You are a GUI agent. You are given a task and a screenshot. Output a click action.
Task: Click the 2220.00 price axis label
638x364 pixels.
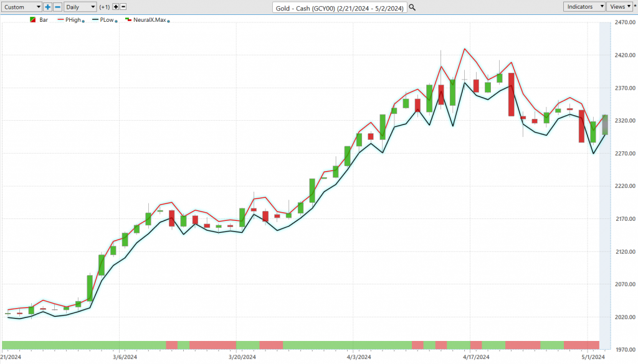pyautogui.click(x=625, y=186)
